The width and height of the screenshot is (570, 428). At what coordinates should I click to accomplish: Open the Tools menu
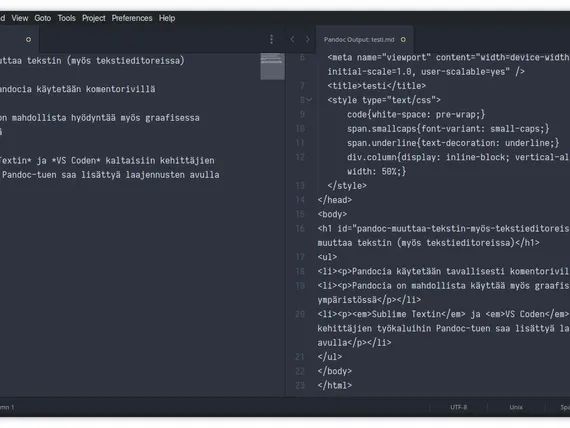pyautogui.click(x=67, y=18)
